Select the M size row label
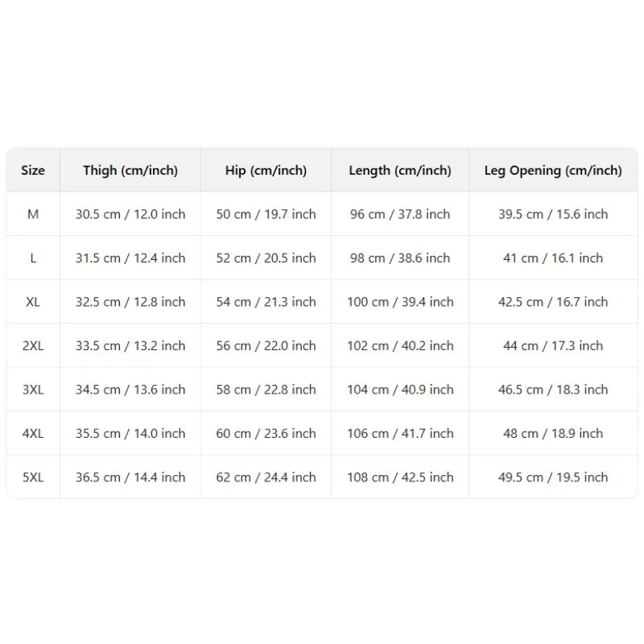 pyautogui.click(x=33, y=214)
